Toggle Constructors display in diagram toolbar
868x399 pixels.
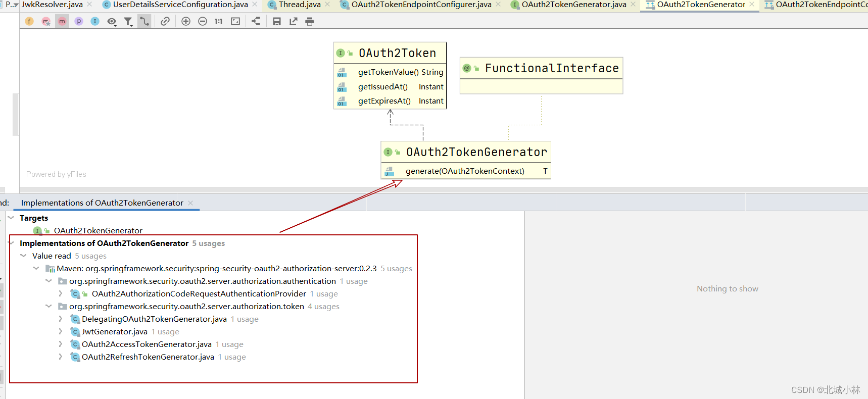pos(46,21)
